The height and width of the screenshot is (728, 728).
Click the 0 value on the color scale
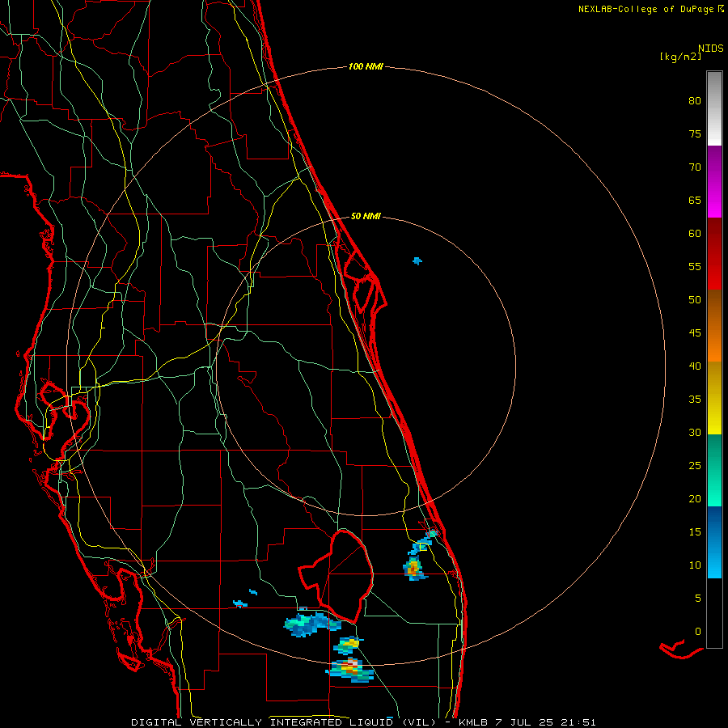(x=698, y=632)
